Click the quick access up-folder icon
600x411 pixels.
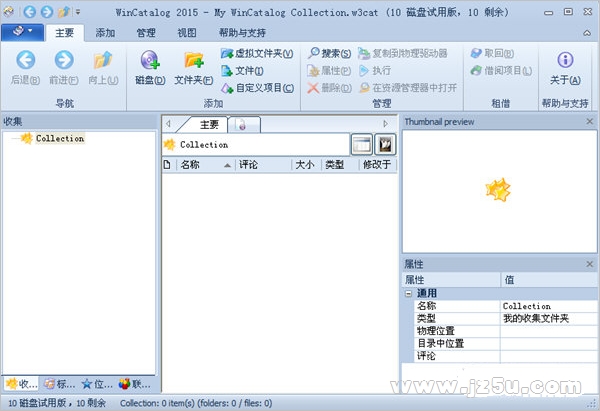click(64, 12)
